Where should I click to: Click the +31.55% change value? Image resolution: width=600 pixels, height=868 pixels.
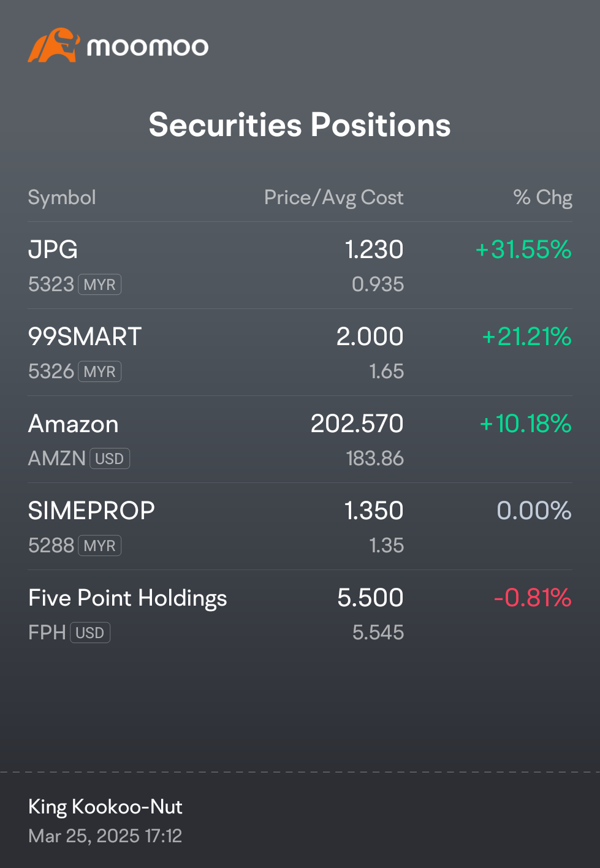pyautogui.click(x=523, y=249)
